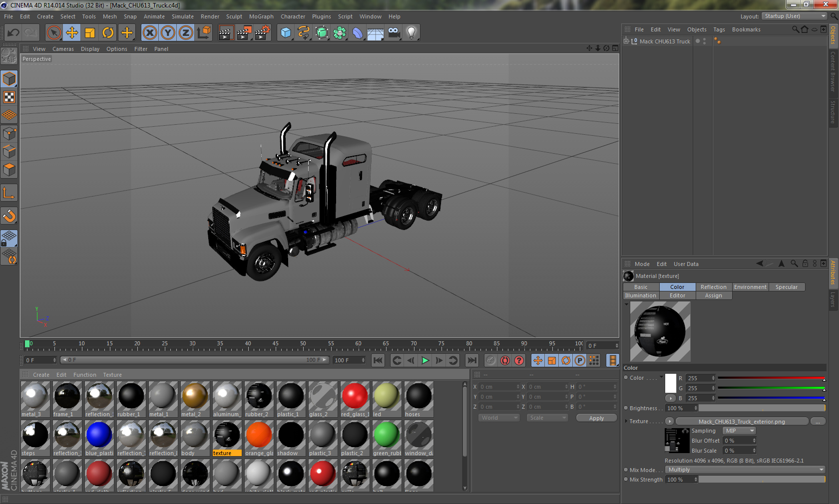Open the Layout Startup dropdown
The image size is (839, 504).
tap(795, 16)
